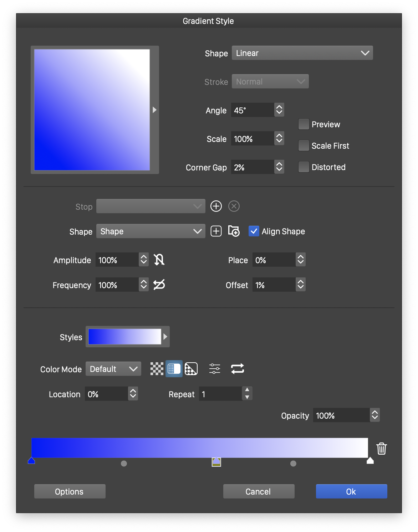
Task: Open the Options button
Action: tap(70, 491)
